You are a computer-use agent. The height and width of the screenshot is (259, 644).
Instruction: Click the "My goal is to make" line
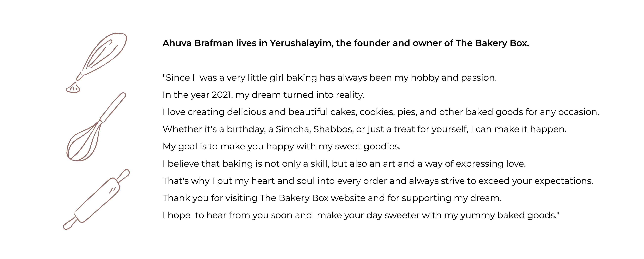282,146
